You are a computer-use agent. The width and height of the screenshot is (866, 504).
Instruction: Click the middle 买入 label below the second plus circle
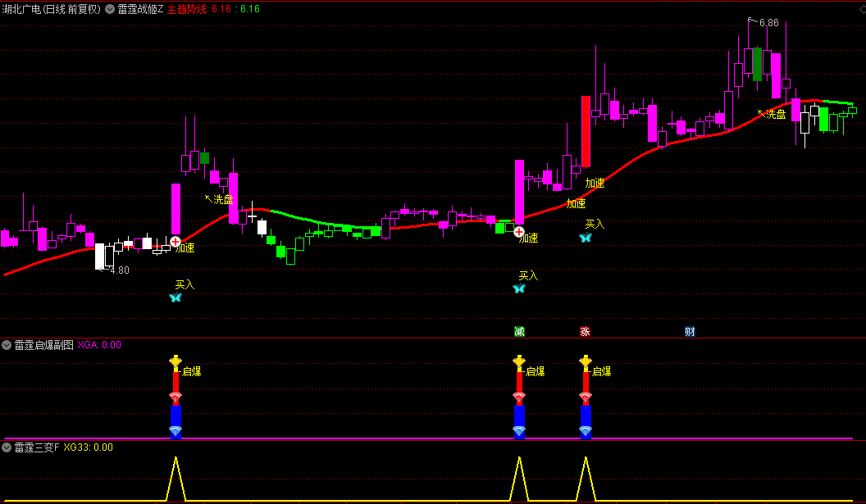click(529, 275)
